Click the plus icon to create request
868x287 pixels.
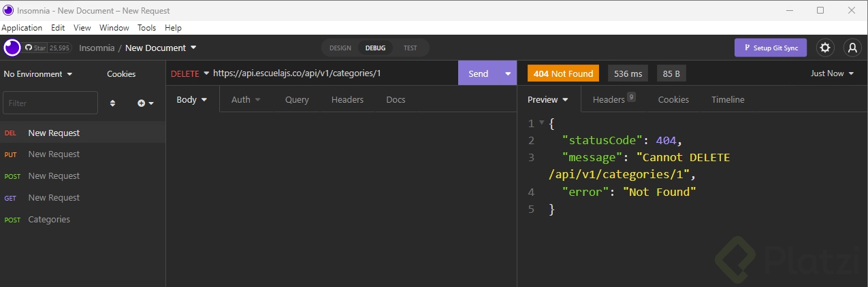(x=145, y=103)
